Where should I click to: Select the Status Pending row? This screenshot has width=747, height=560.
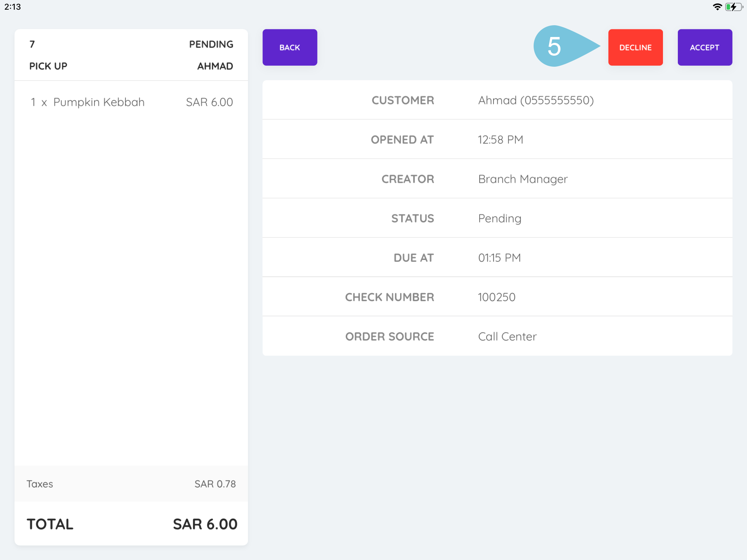498,218
